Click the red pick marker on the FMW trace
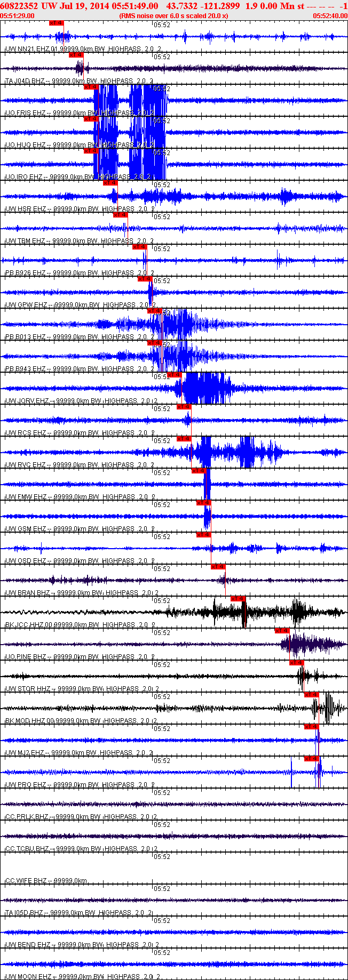 tap(199, 471)
